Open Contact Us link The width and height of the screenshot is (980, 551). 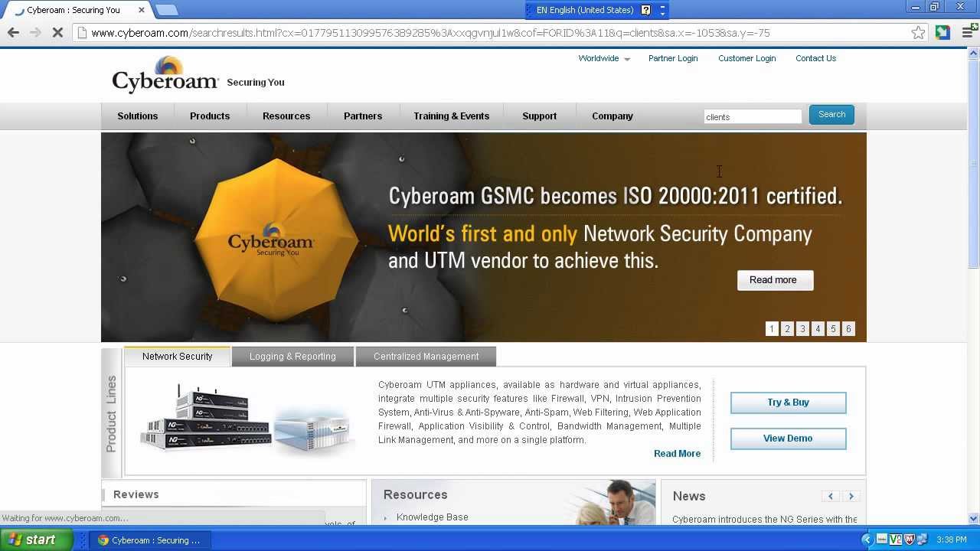point(815,58)
